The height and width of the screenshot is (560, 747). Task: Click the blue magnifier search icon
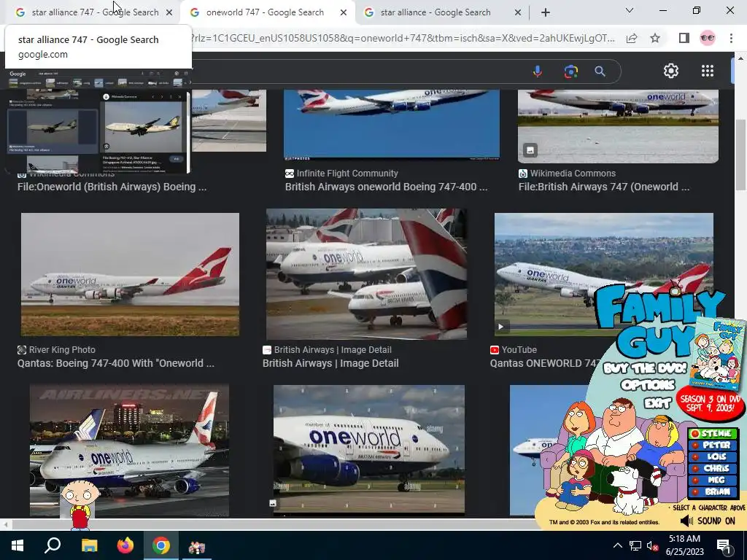pos(600,71)
